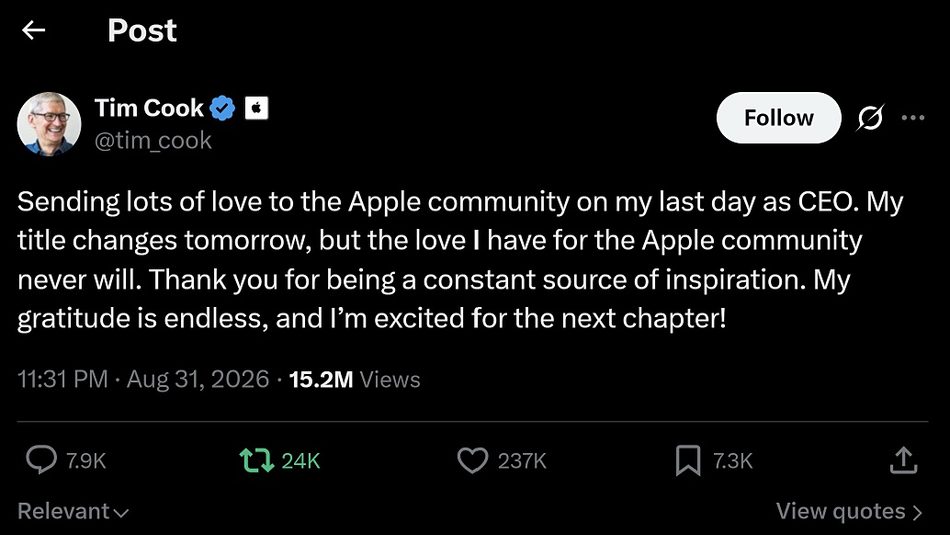The height and width of the screenshot is (535, 950).
Task: Click the 24K reposts count
Action: point(301,461)
